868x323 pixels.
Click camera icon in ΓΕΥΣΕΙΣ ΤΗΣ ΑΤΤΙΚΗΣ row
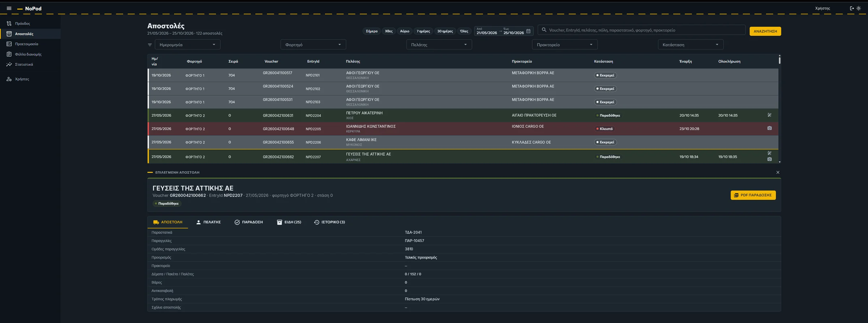769,159
